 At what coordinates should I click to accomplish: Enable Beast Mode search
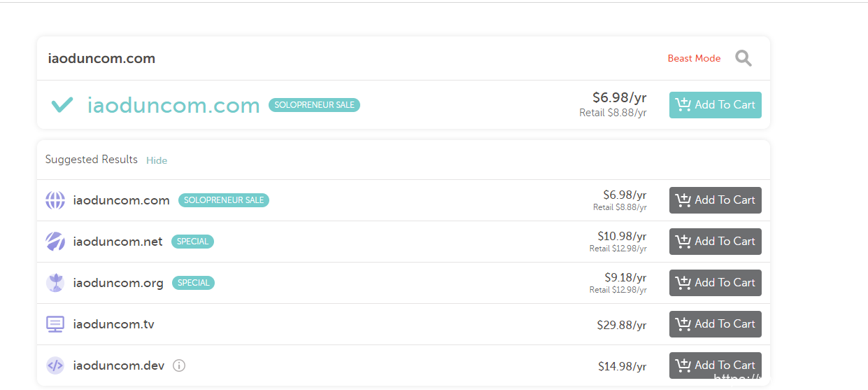point(694,58)
